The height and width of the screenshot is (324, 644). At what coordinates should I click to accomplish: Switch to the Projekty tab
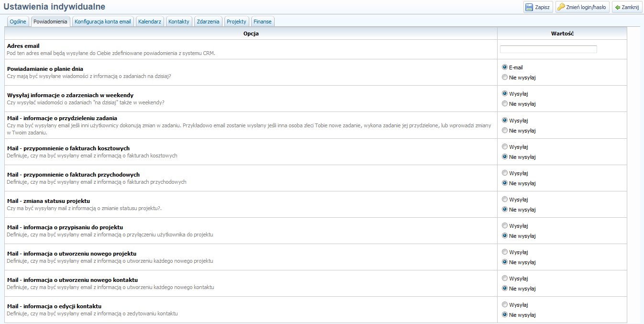pos(236,22)
